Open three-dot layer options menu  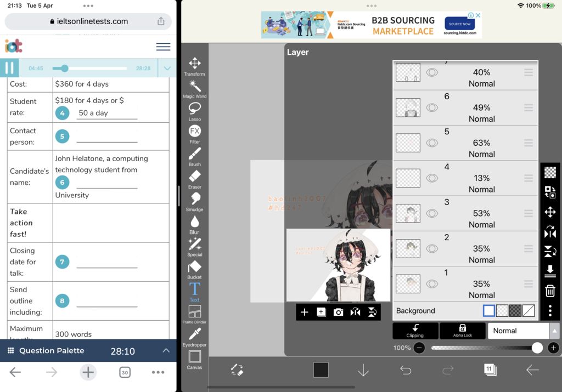click(x=550, y=310)
